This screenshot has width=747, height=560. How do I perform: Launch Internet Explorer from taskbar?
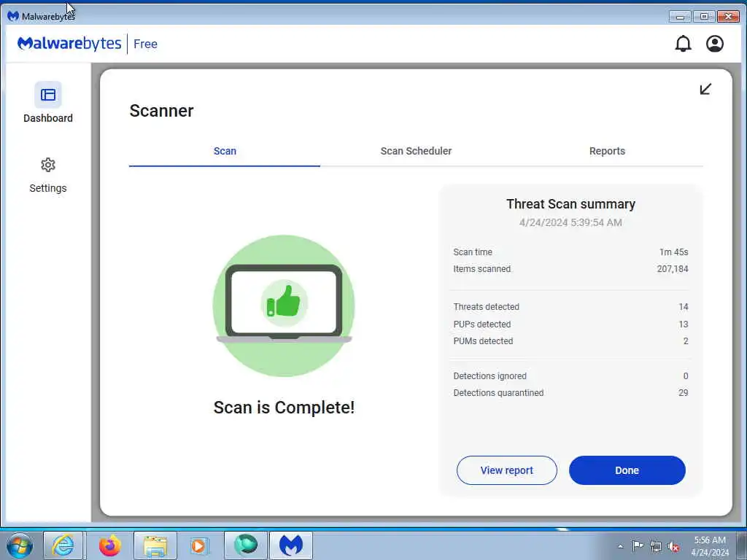63,545
